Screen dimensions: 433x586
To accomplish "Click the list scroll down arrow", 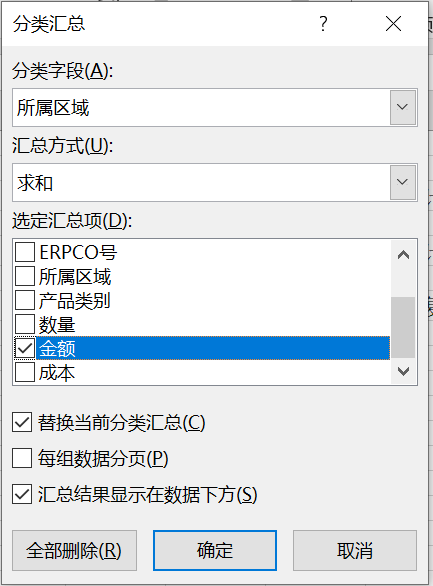I will [x=403, y=371].
